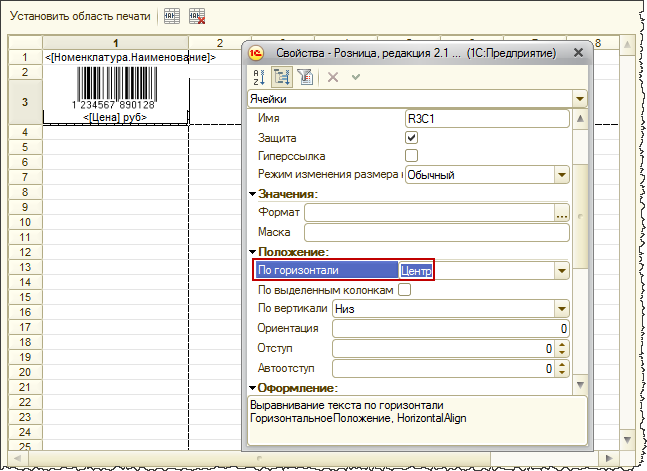Click the Центр value of По горизонтали
The width and height of the screenshot is (647, 471).
click(x=416, y=271)
